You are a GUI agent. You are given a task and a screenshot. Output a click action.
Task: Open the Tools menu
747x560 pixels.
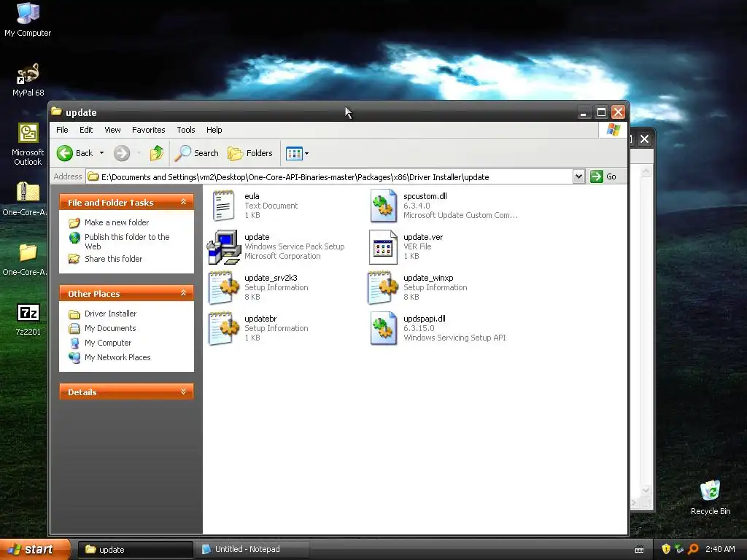coord(186,130)
